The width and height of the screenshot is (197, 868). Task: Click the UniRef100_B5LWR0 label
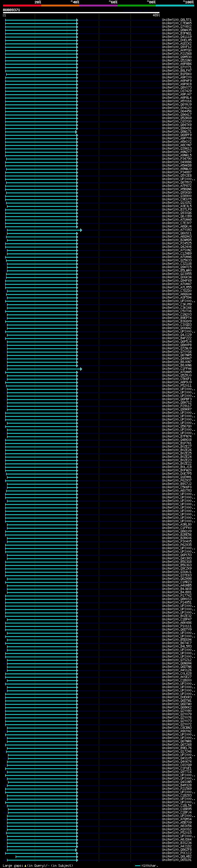176,271
